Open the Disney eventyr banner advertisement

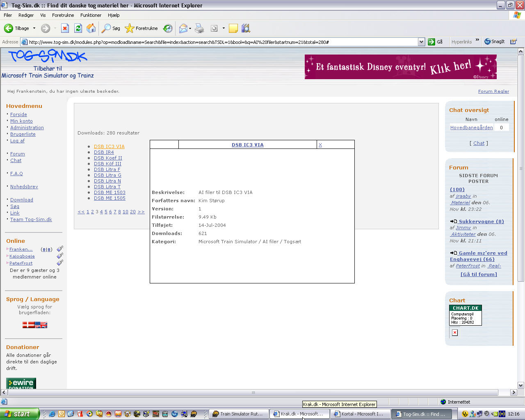pyautogui.click(x=401, y=67)
